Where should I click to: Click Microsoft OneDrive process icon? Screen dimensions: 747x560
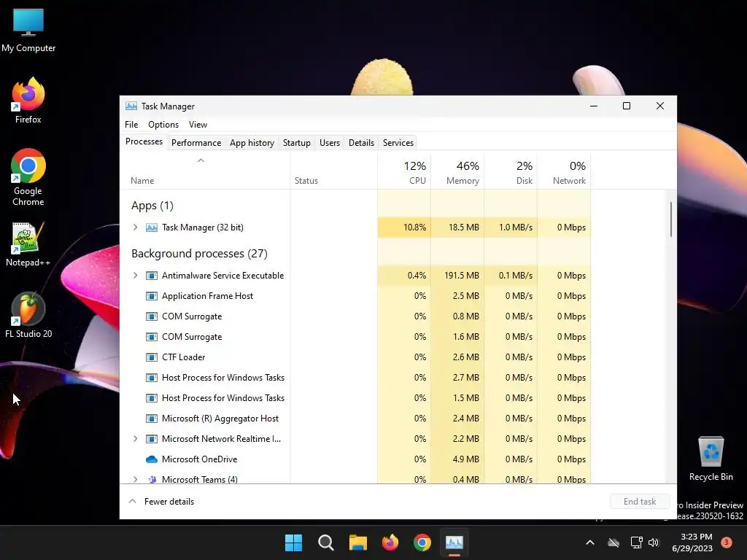pyautogui.click(x=152, y=459)
